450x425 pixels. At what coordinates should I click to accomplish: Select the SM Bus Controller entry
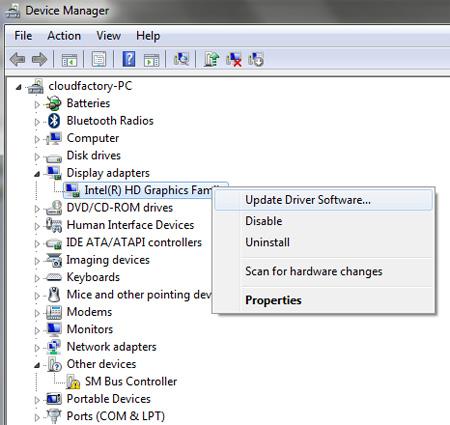[x=131, y=381]
